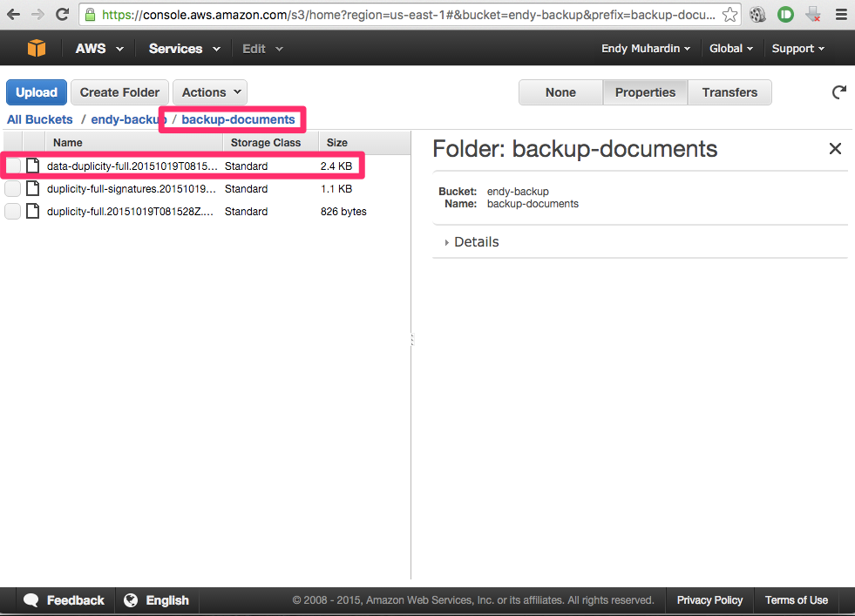Select the duplicity-full.20151019T081528Z file name

(130, 212)
